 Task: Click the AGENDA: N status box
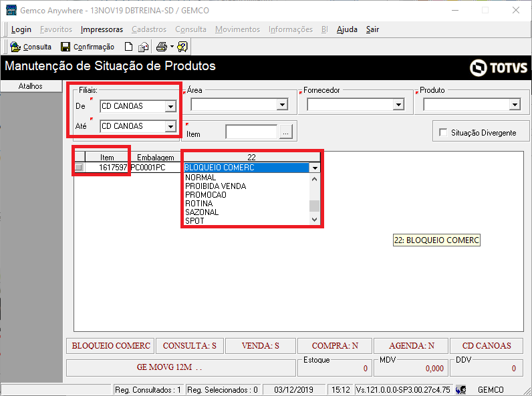[x=411, y=346]
